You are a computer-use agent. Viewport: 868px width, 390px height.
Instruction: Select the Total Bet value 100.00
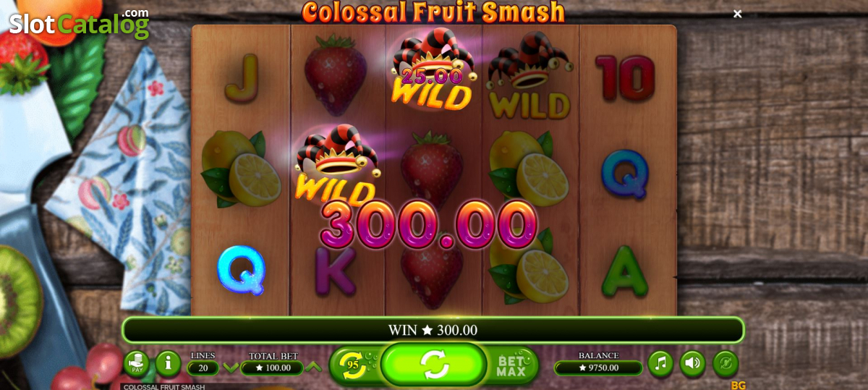pos(272,368)
